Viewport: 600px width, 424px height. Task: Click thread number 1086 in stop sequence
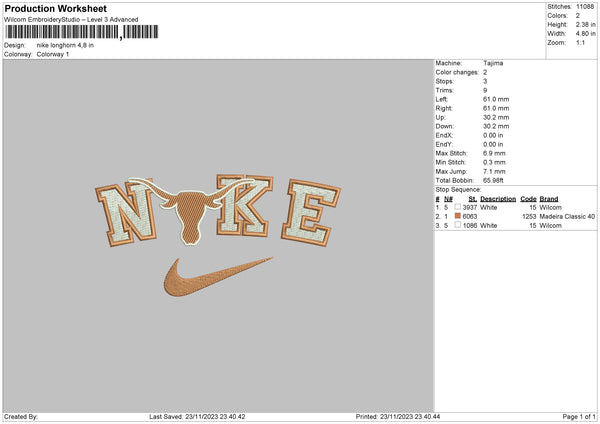[470, 226]
